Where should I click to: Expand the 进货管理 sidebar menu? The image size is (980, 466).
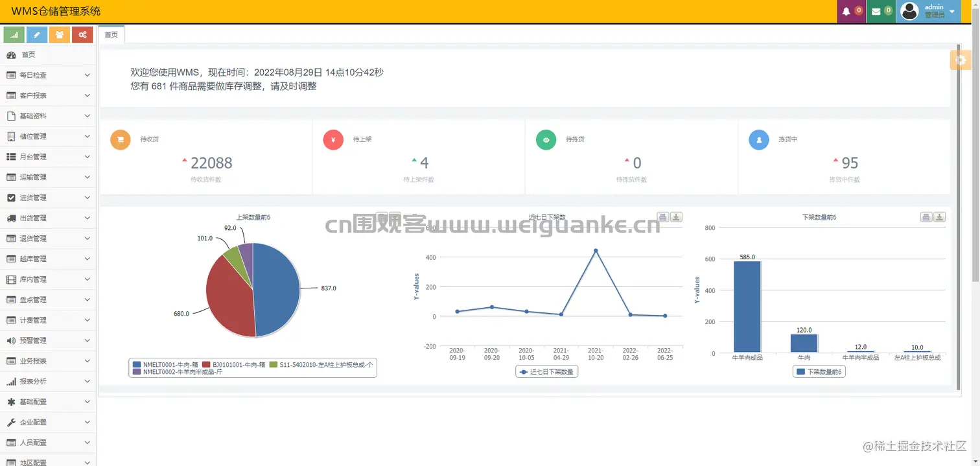tap(49, 198)
